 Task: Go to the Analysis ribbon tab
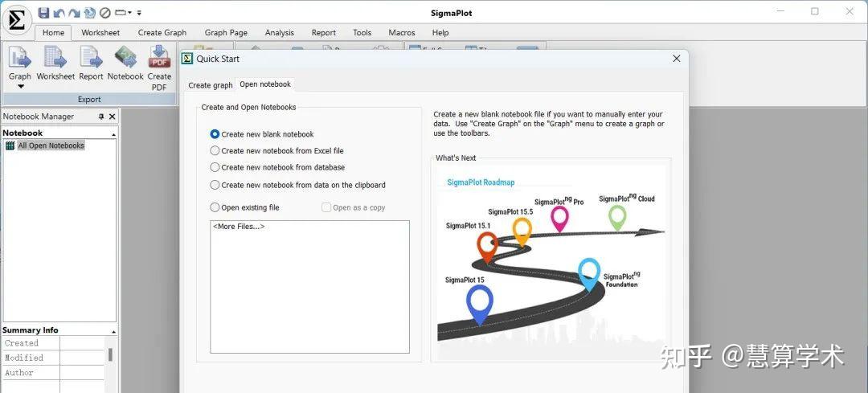coord(280,33)
